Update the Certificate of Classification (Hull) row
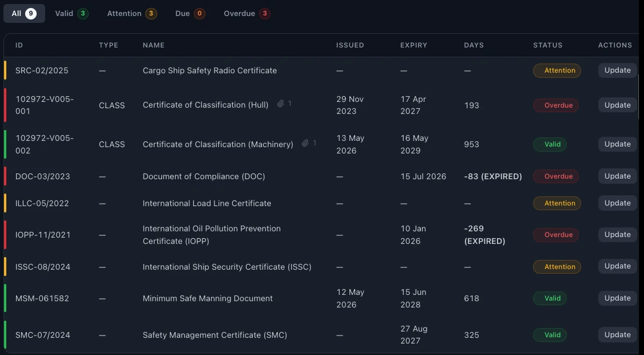This screenshot has height=355, width=644. pyautogui.click(x=617, y=105)
